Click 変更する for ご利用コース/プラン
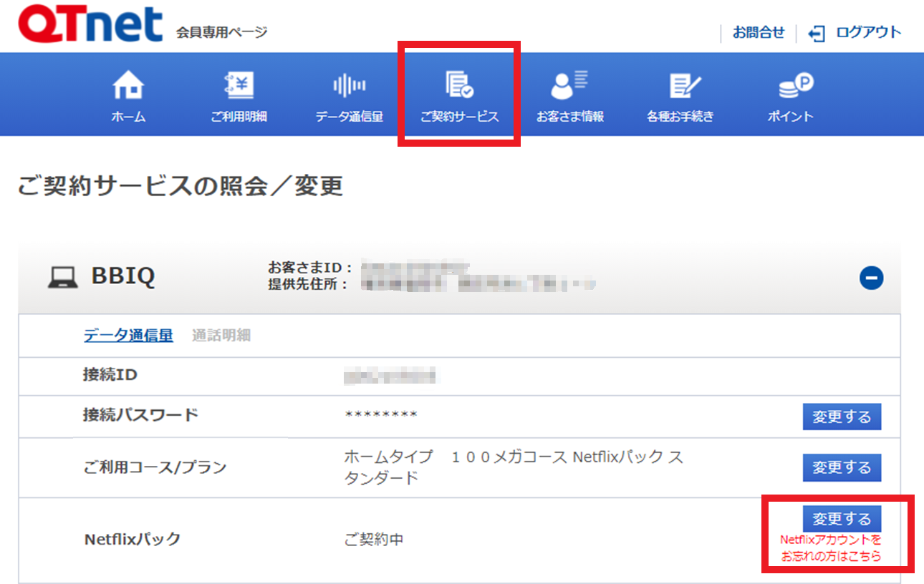924x584 pixels. (x=842, y=467)
